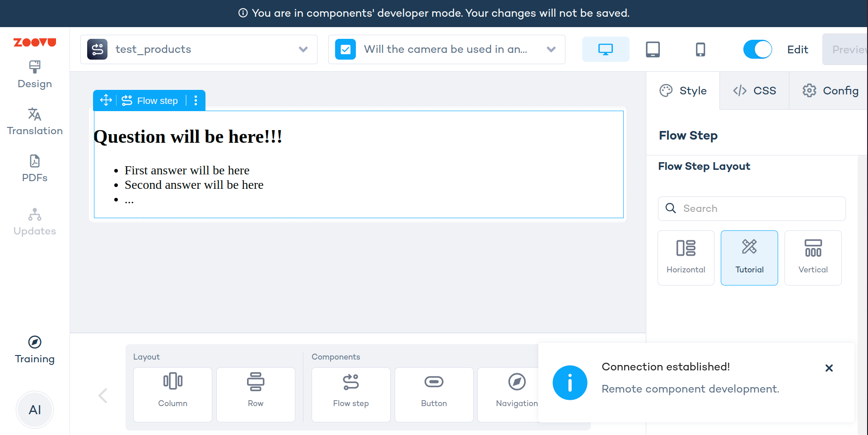Click the AI assistant round button
The width and height of the screenshot is (868, 435).
pyautogui.click(x=35, y=410)
